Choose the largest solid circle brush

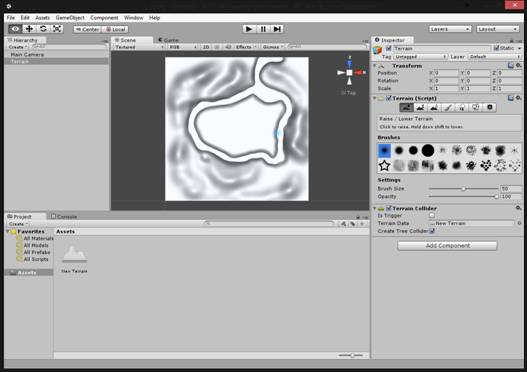tap(428, 151)
